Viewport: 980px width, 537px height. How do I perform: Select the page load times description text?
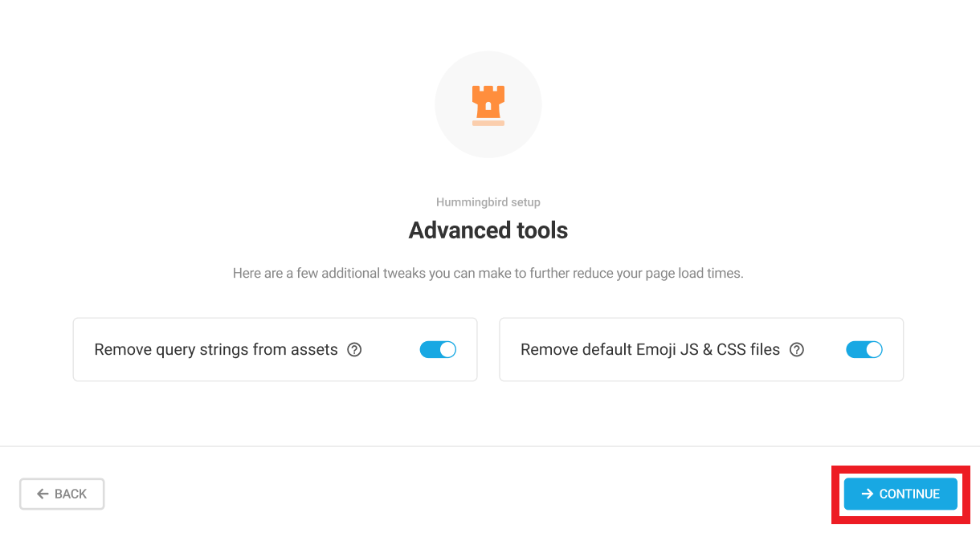pyautogui.click(x=488, y=273)
